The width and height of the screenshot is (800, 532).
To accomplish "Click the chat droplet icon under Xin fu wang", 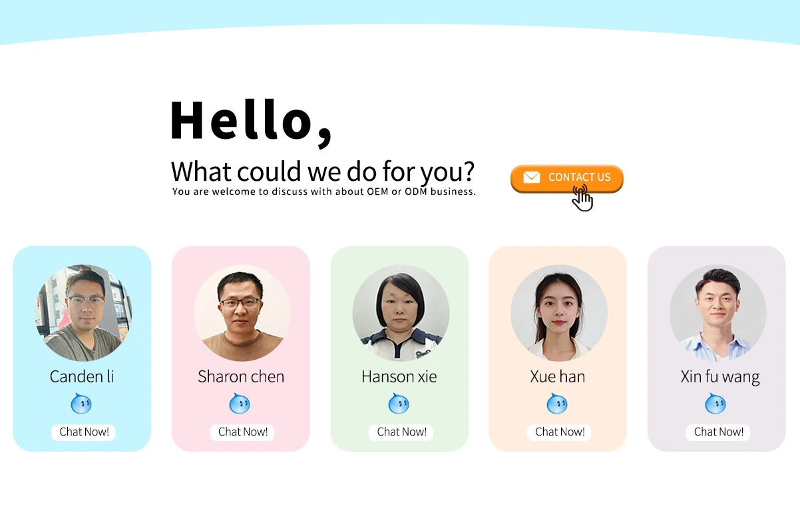I will pos(715,403).
